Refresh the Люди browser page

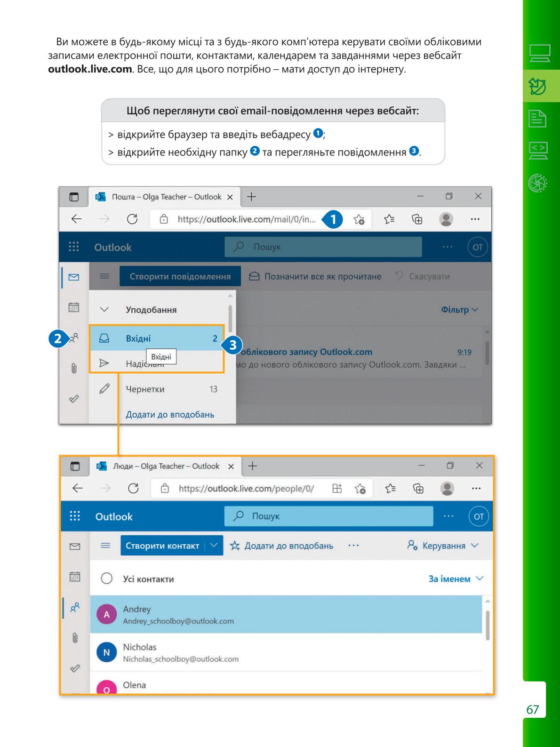click(x=133, y=488)
